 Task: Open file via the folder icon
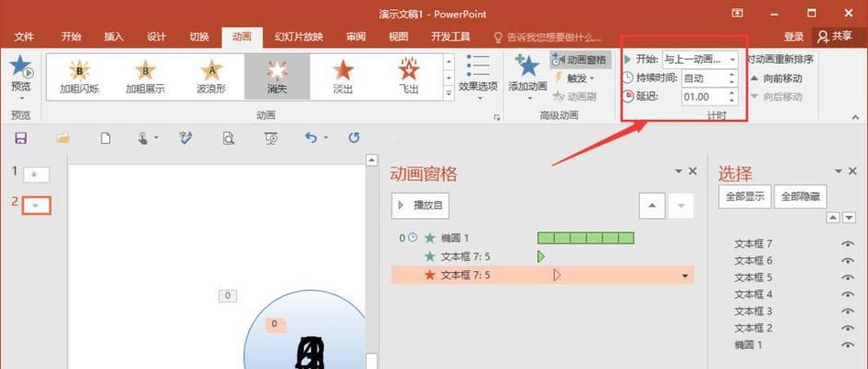[63, 138]
